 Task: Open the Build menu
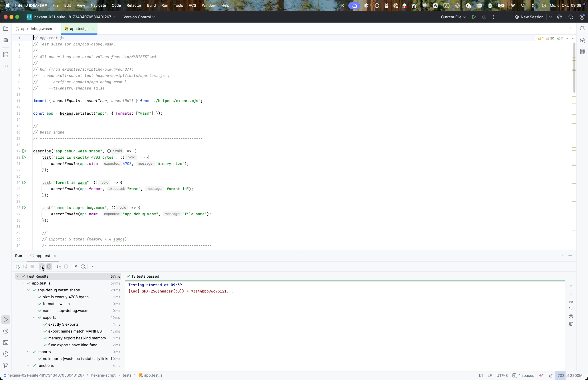pos(151,5)
